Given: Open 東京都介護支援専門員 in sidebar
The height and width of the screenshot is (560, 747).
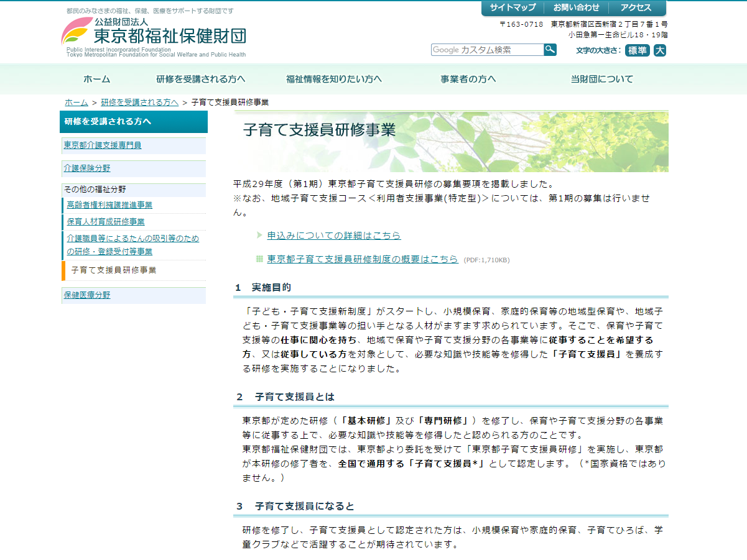Looking at the screenshot, I should click(x=102, y=145).
